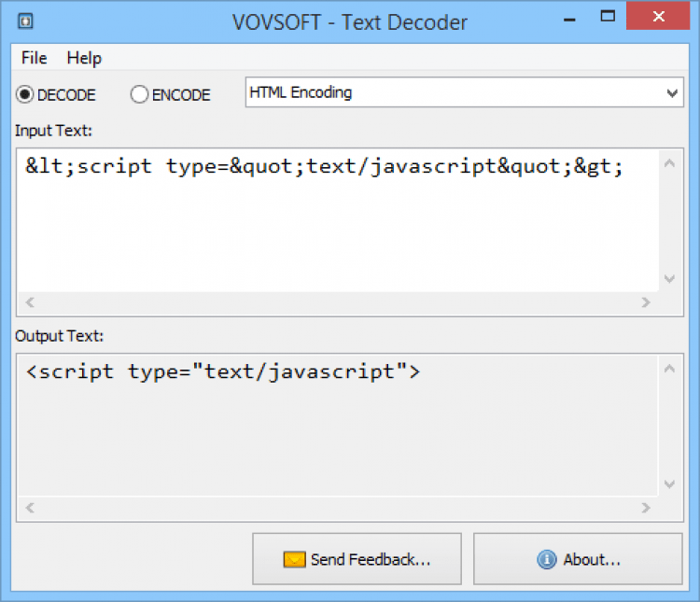Open the Help menu
Viewport: 700px width, 602px height.
84,58
